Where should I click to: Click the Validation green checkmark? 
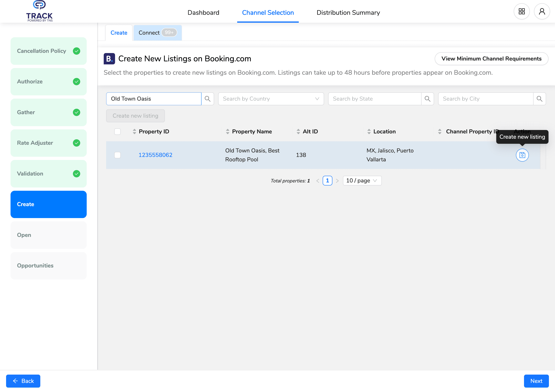coord(77,174)
